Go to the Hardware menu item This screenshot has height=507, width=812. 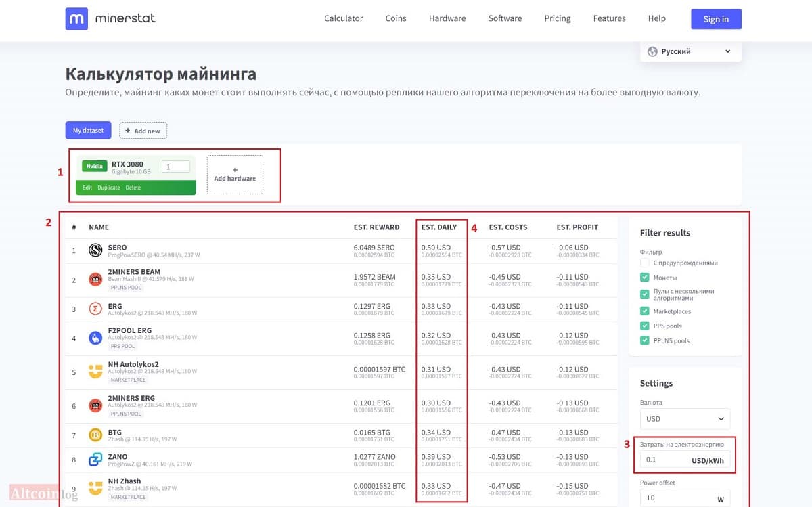click(447, 18)
